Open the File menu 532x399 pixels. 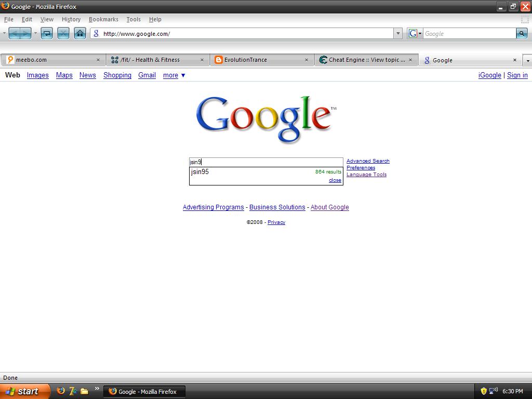(8, 19)
